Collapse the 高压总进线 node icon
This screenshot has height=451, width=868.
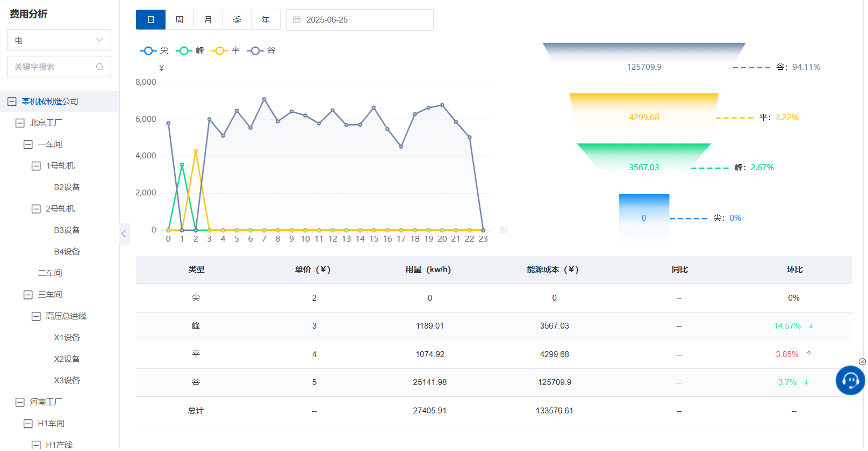pyautogui.click(x=36, y=316)
